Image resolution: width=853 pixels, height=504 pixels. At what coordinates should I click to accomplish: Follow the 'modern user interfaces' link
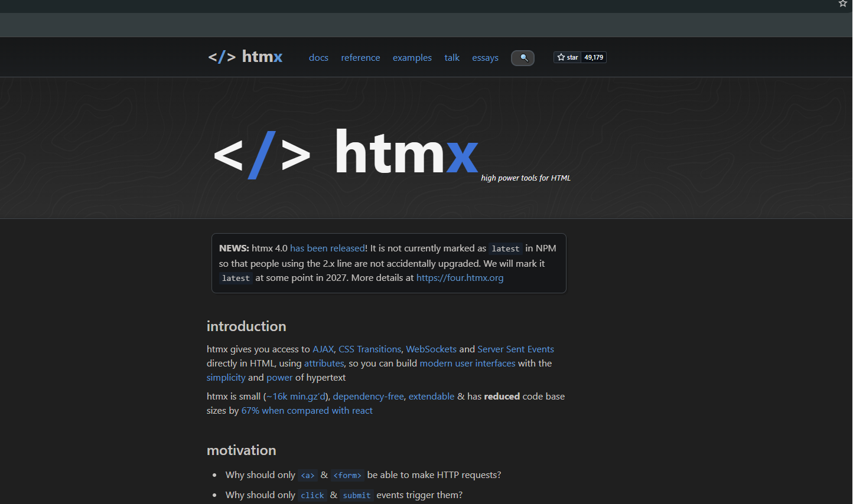coord(467,364)
